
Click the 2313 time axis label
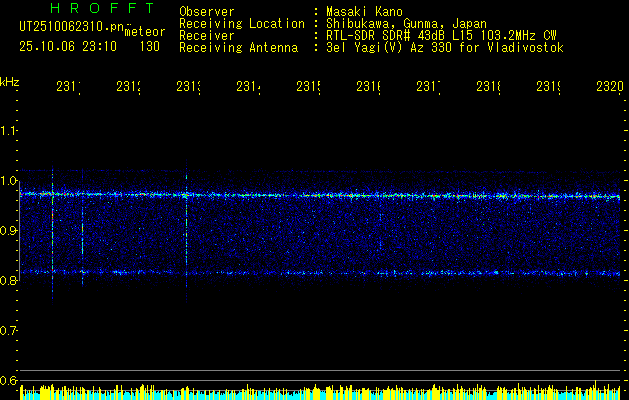pyautogui.click(x=189, y=87)
